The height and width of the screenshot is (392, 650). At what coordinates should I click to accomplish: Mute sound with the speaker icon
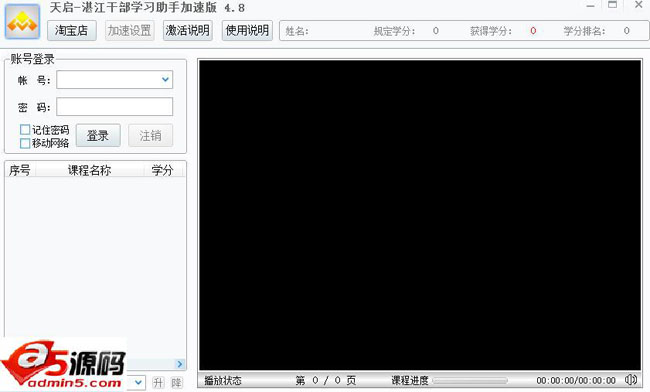coord(631,380)
